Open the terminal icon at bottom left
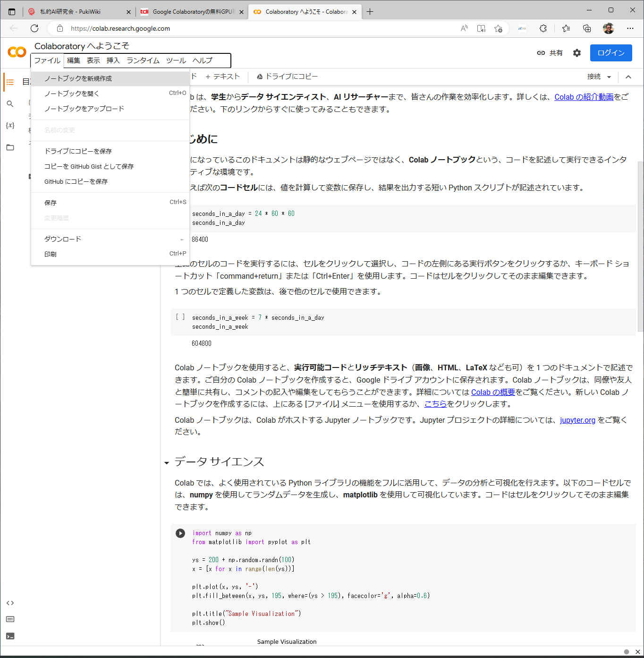The width and height of the screenshot is (644, 658). 10,636
